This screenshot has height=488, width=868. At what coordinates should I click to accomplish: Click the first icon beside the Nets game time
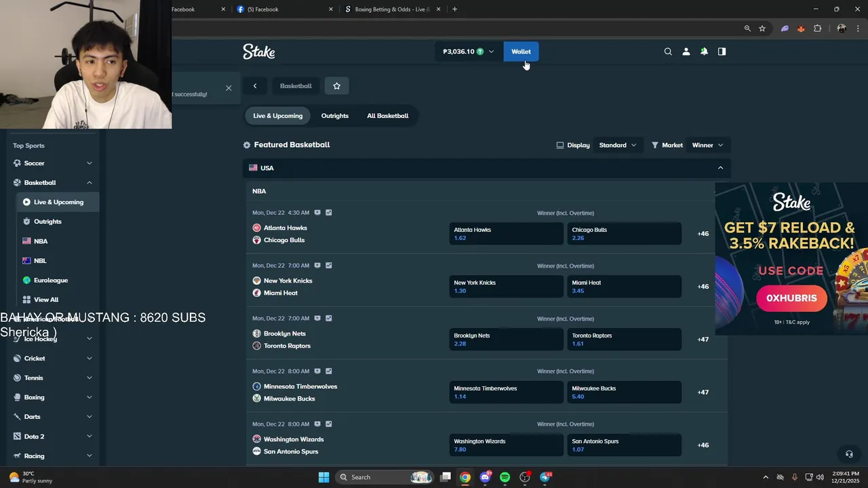pos(317,319)
